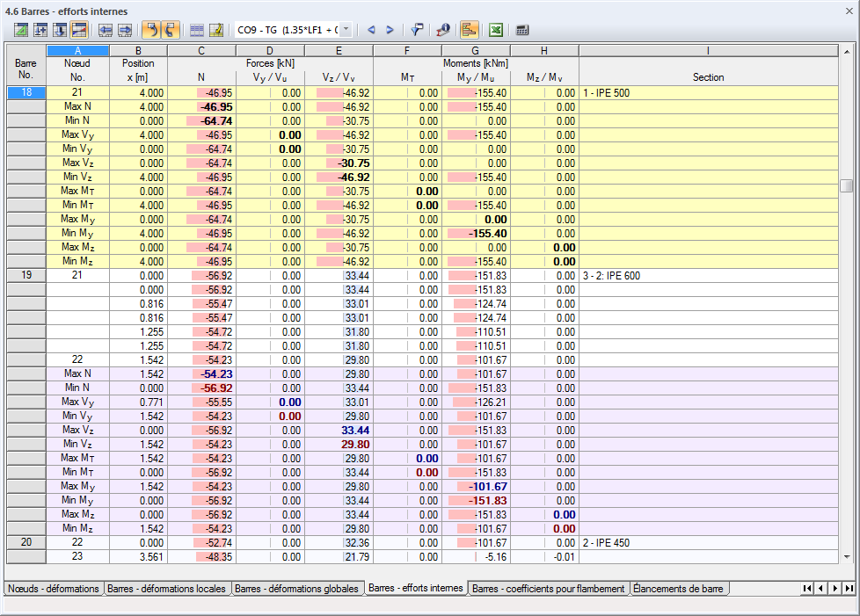Click position cell 0.771
Screen dimensions: 860x616
coord(138,402)
